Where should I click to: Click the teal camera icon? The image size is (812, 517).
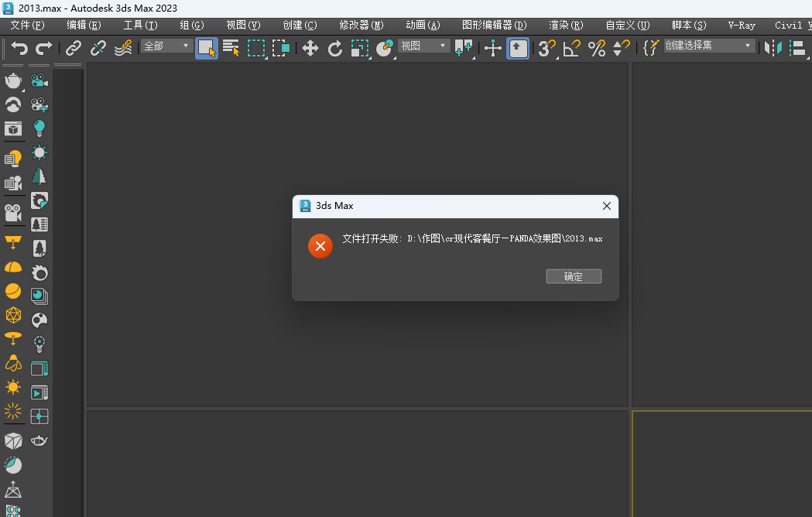coord(39,80)
